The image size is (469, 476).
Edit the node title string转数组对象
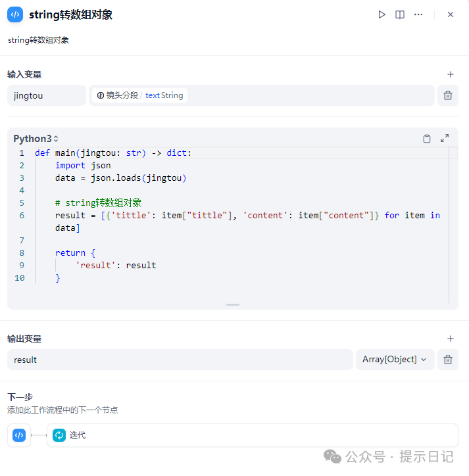point(71,14)
